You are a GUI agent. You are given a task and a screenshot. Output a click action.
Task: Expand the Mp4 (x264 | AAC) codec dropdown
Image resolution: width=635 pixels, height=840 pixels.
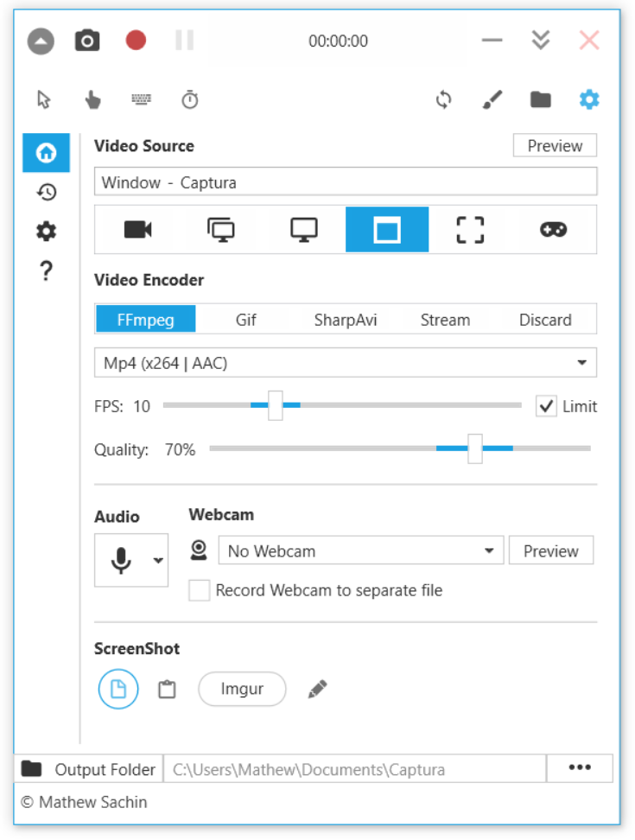tap(581, 363)
